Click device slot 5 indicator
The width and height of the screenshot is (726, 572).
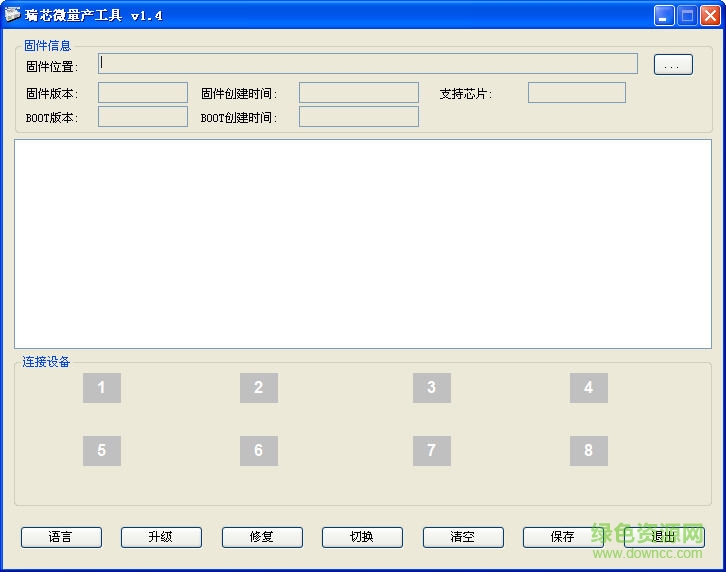pos(102,451)
